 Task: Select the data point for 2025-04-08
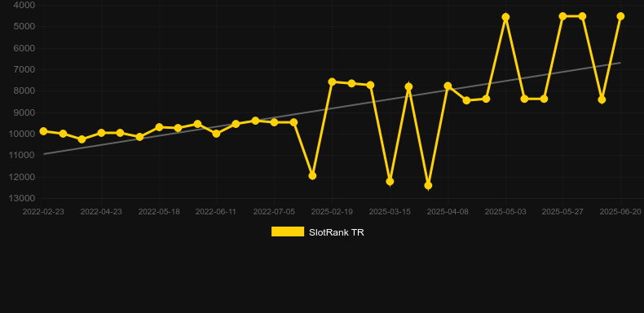click(448, 86)
